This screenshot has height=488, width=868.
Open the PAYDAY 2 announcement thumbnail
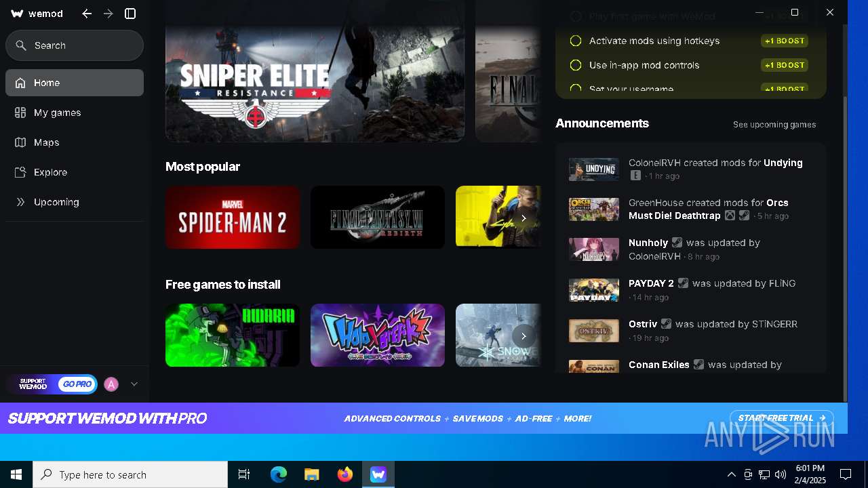pyautogui.click(x=594, y=290)
